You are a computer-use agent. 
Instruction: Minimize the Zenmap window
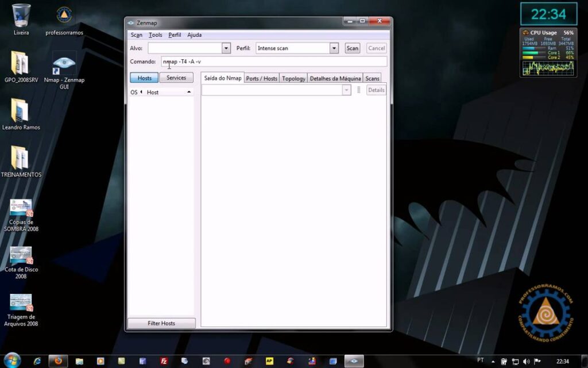click(x=350, y=21)
